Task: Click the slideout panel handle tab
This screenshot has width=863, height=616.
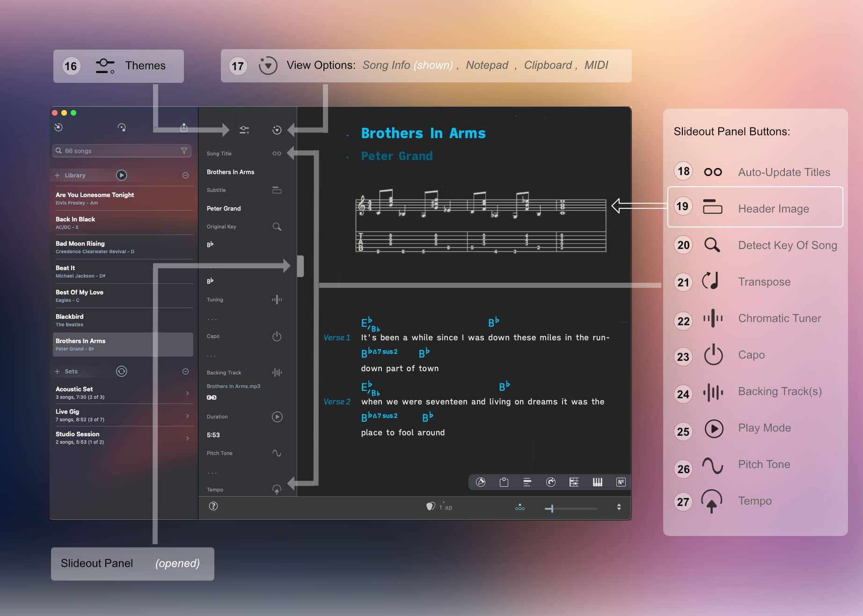Action: [x=300, y=266]
